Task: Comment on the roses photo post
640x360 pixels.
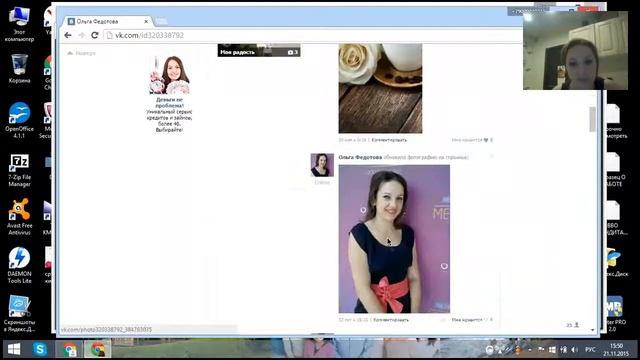Action: click(x=389, y=140)
